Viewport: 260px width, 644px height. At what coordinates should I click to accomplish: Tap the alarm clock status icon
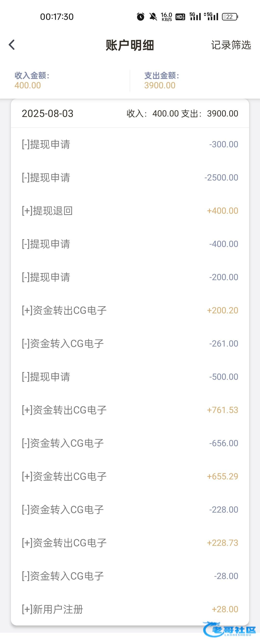pos(141,17)
